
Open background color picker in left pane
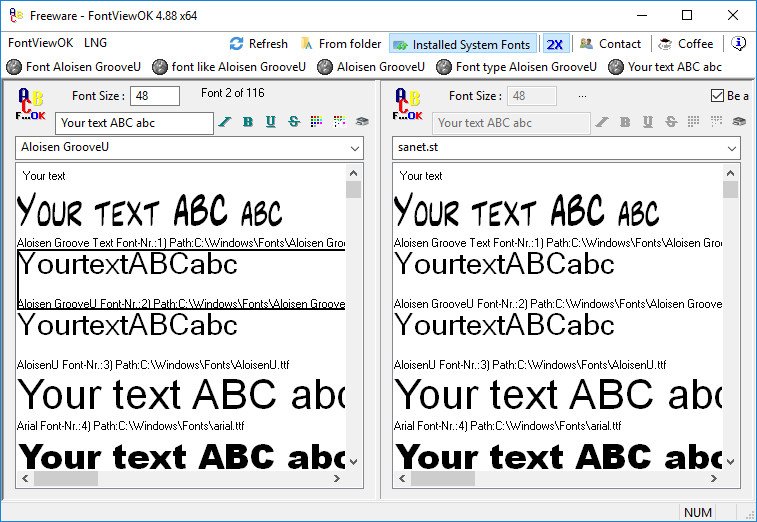coord(339,122)
